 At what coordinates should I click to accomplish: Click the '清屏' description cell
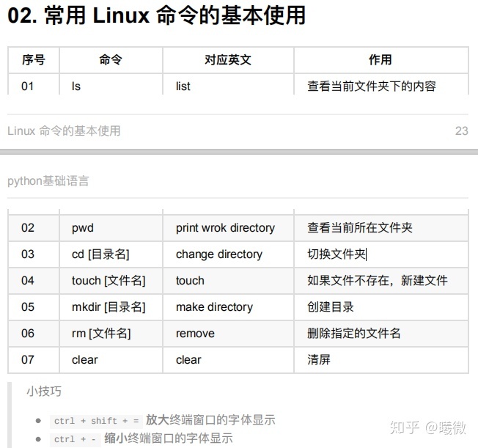coord(380,360)
